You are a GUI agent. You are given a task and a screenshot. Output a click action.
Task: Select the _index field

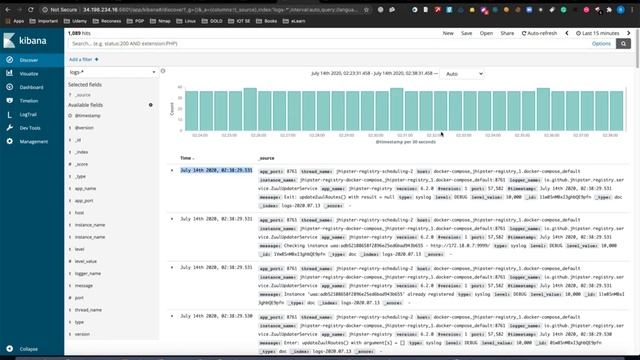click(x=81, y=152)
